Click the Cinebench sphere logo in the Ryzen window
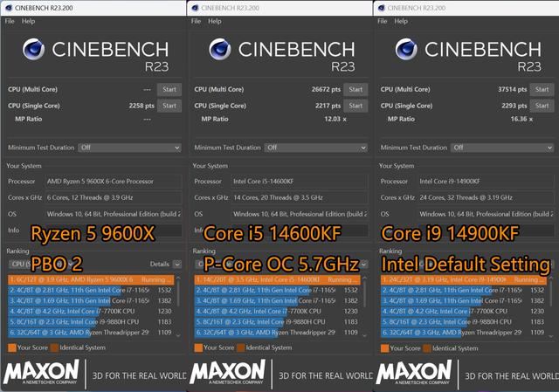559x392 pixels. point(34,52)
